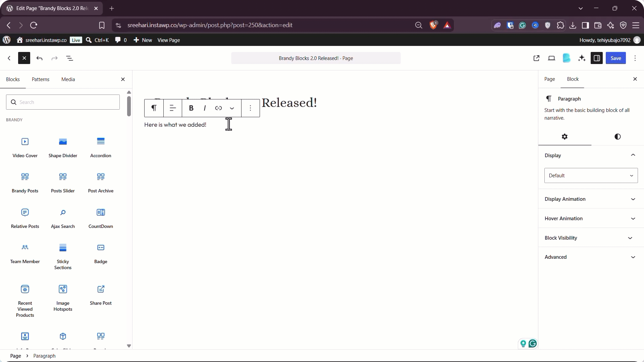The width and height of the screenshot is (644, 362).
Task: Open the New content menu
Action: 143,40
